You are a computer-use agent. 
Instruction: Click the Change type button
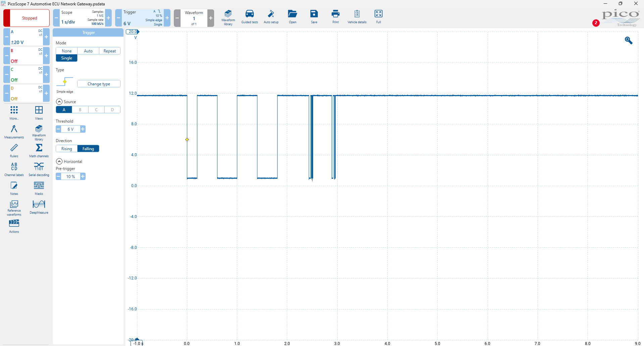(99, 84)
